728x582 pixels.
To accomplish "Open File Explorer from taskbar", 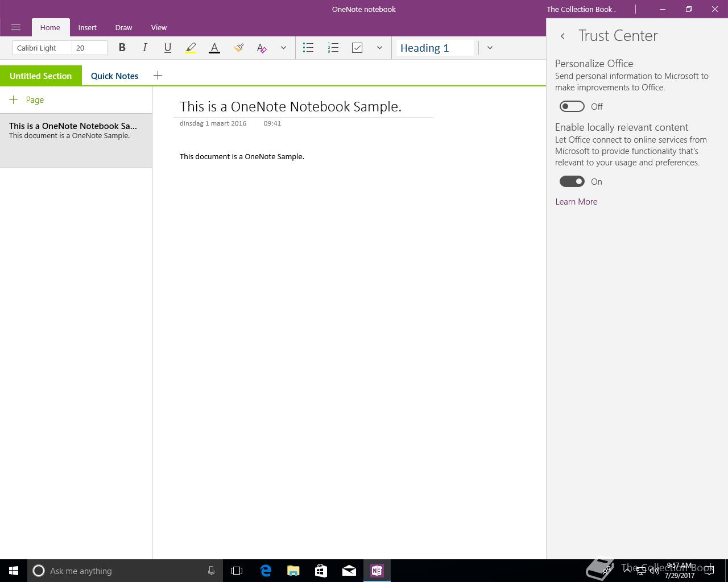I will pos(293,571).
